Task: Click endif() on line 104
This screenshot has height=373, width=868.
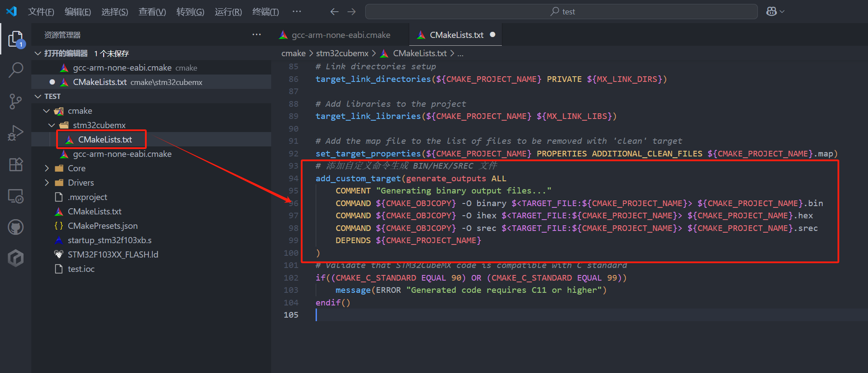Action: click(333, 302)
